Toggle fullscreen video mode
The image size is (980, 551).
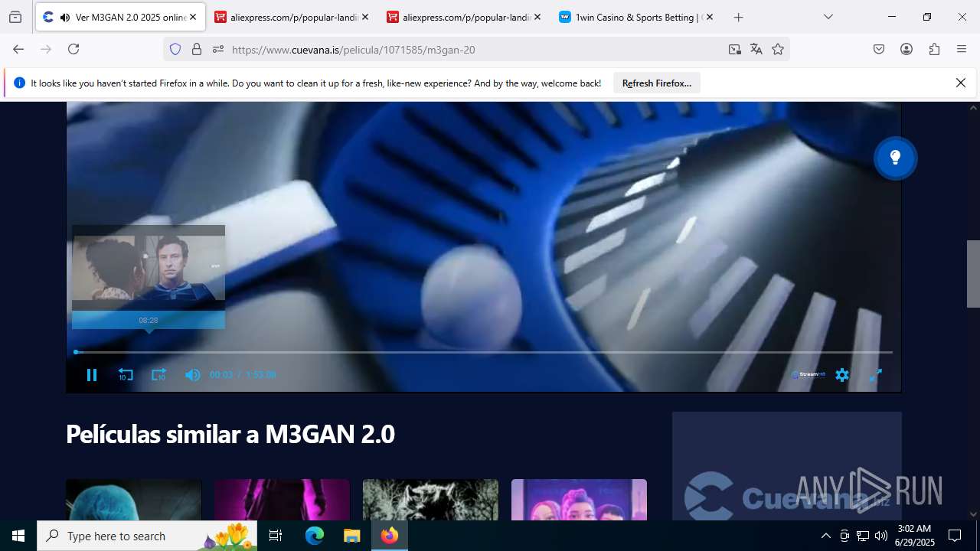click(x=876, y=375)
